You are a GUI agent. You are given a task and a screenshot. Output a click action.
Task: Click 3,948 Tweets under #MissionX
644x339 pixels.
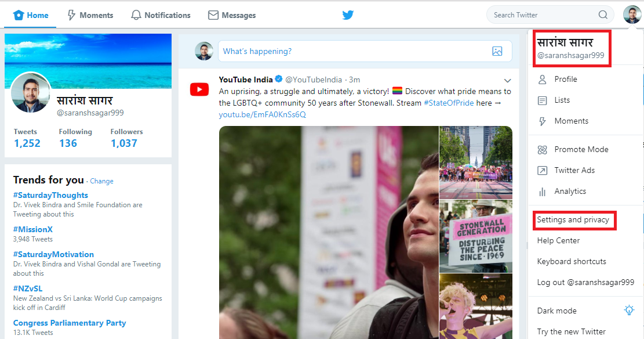(x=33, y=239)
